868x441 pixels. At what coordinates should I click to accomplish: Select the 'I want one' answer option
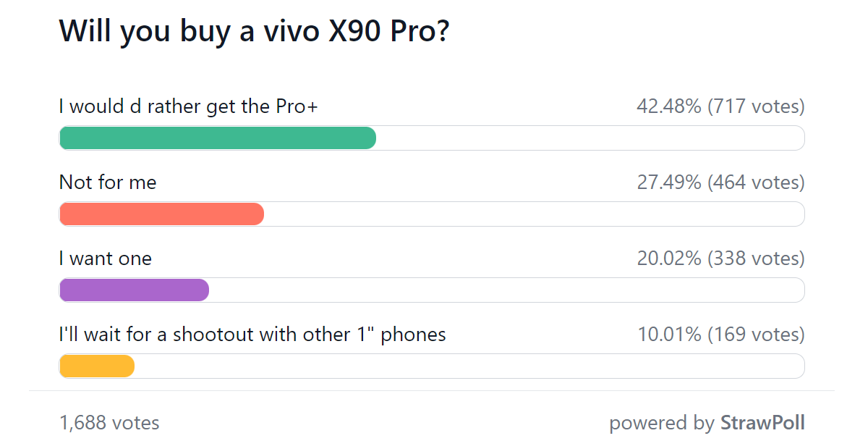pos(104,258)
